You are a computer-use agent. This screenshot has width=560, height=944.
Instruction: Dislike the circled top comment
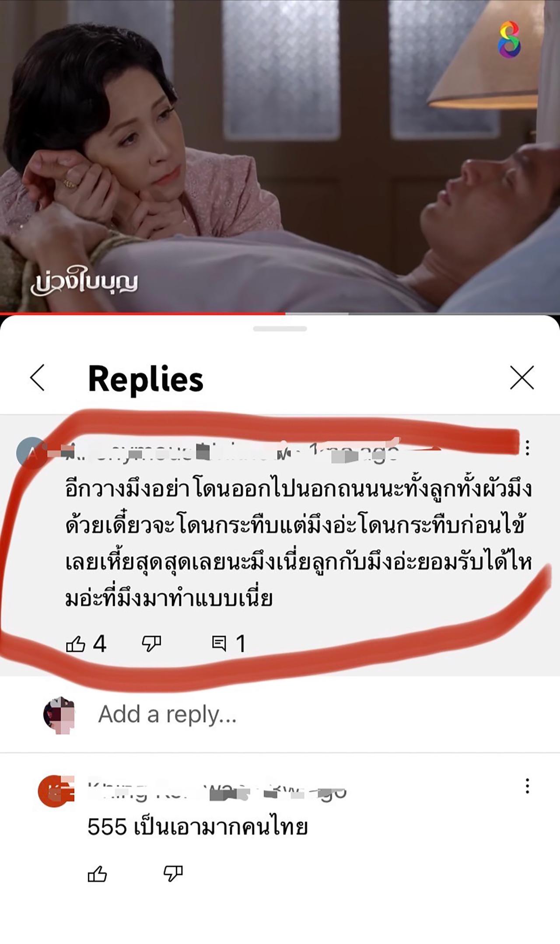click(151, 644)
